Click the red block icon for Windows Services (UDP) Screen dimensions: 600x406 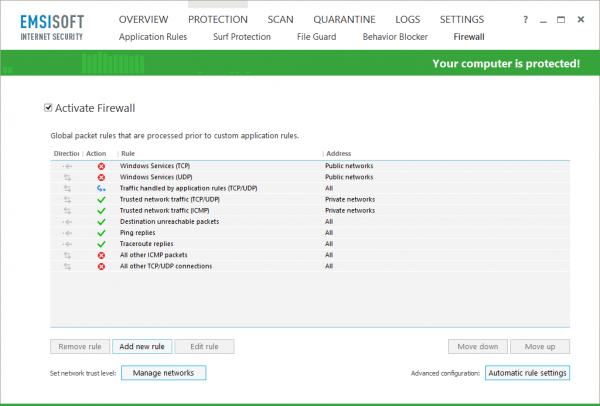pos(101,178)
